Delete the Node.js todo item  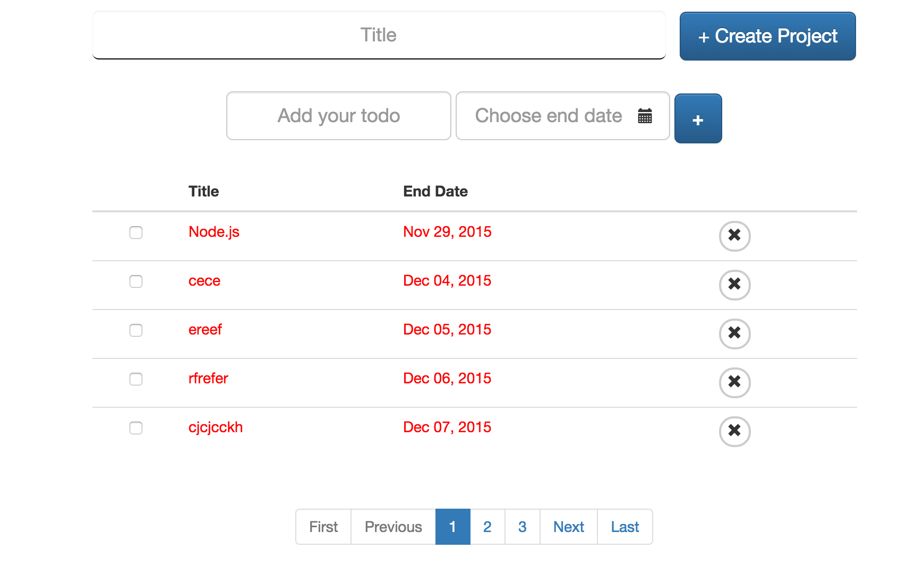click(734, 236)
